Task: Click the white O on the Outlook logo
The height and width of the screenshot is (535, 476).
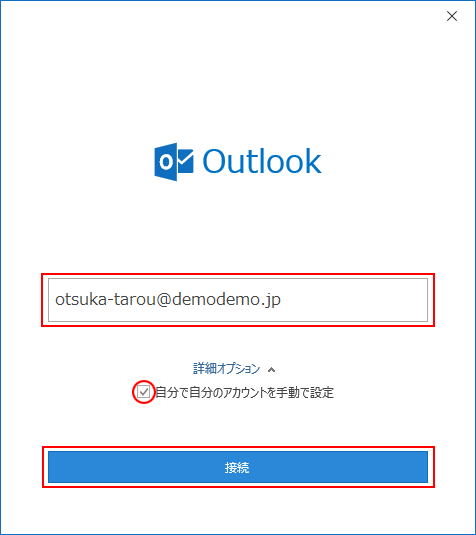Action: [166, 162]
